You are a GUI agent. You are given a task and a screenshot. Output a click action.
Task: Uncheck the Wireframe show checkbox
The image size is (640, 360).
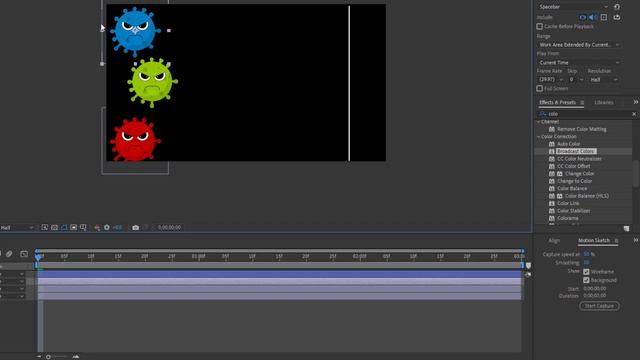click(586, 272)
